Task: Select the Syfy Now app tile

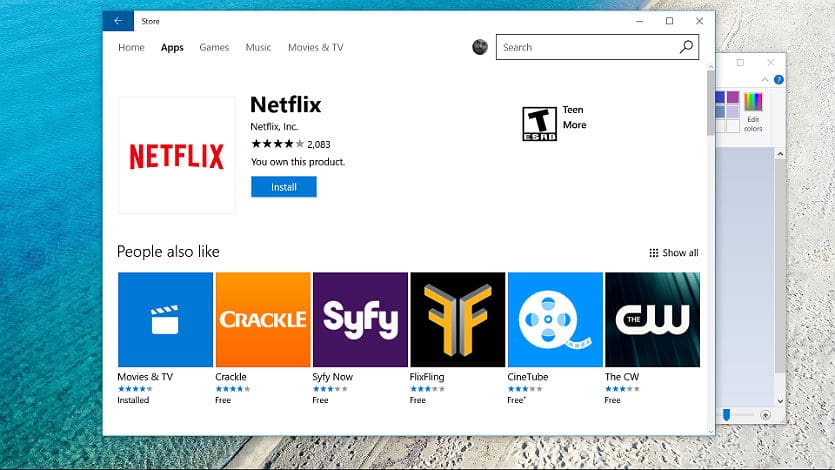Action: pyautogui.click(x=359, y=319)
